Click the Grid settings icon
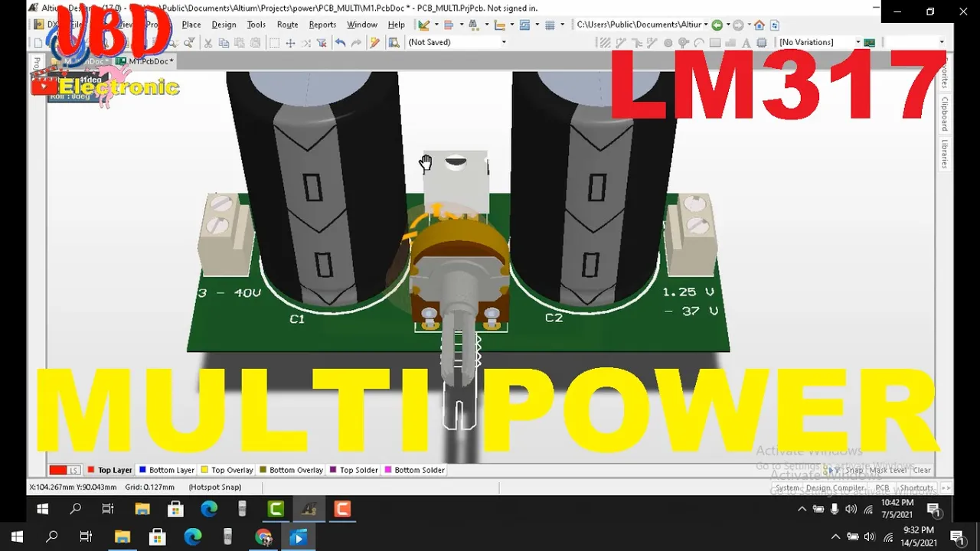 (x=550, y=25)
